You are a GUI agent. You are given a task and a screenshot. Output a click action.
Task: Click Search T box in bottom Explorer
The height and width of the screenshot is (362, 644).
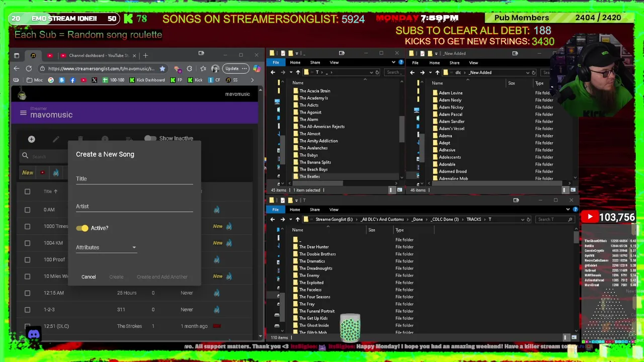[555, 219]
